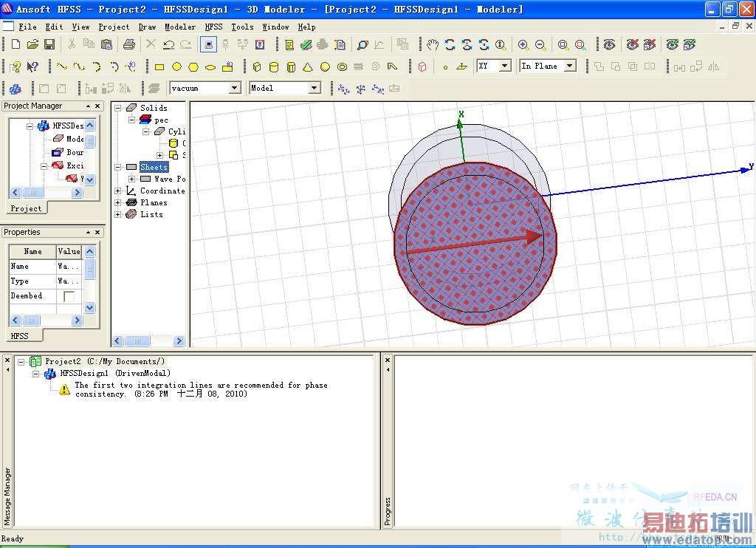The height and width of the screenshot is (548, 756).
Task: Toggle the Deembed checkbox
Action: coord(69,296)
